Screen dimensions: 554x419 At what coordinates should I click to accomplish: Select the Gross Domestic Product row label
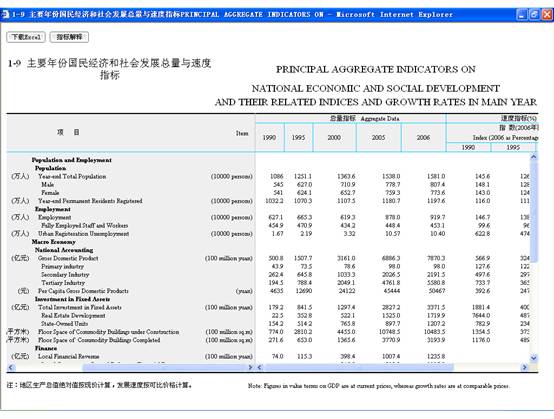[68, 258]
